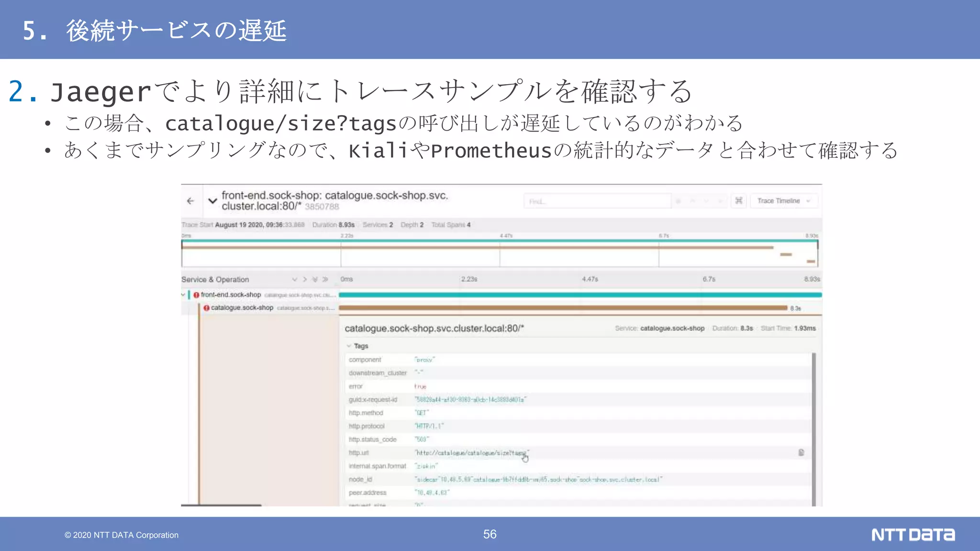
Task: Click the previous-result up arrow beside Find
Action: pos(692,201)
